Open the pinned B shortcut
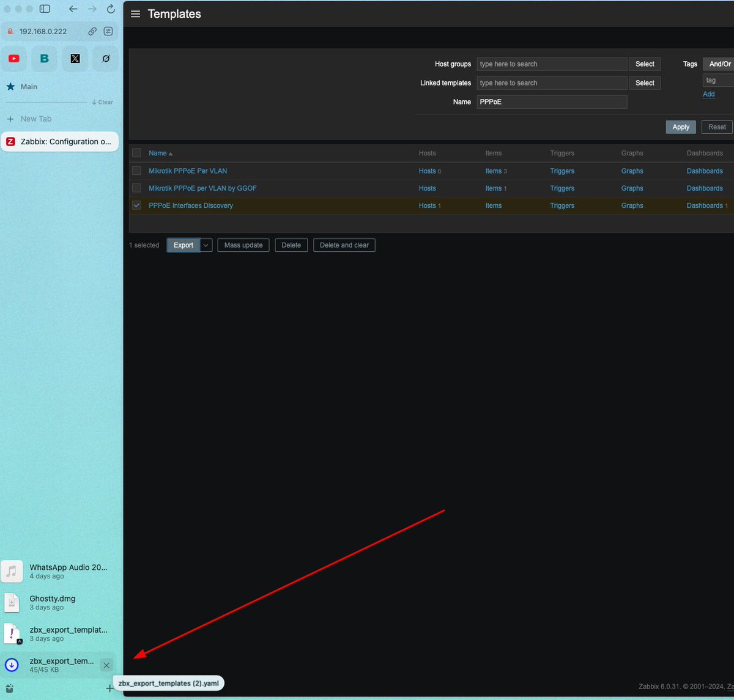 coord(45,59)
